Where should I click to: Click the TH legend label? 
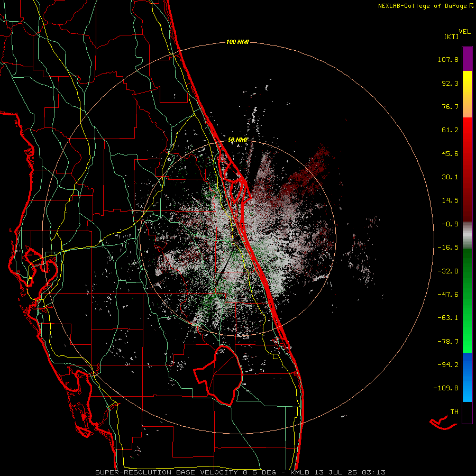tap(454, 412)
